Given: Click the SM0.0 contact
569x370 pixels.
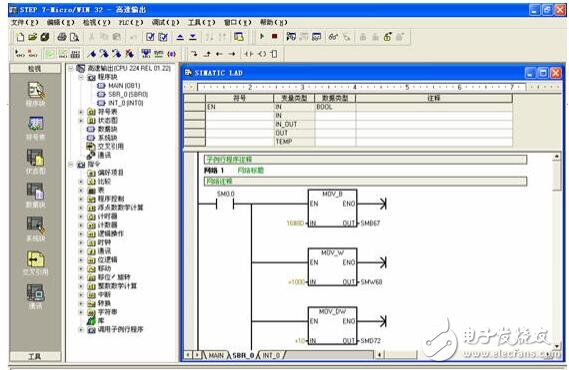Looking at the screenshot, I should (x=225, y=205).
